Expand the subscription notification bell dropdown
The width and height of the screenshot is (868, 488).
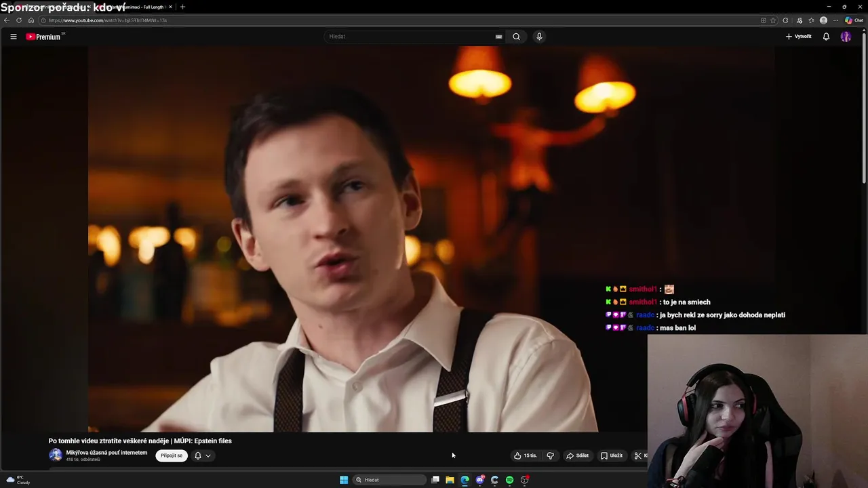[203, 455]
